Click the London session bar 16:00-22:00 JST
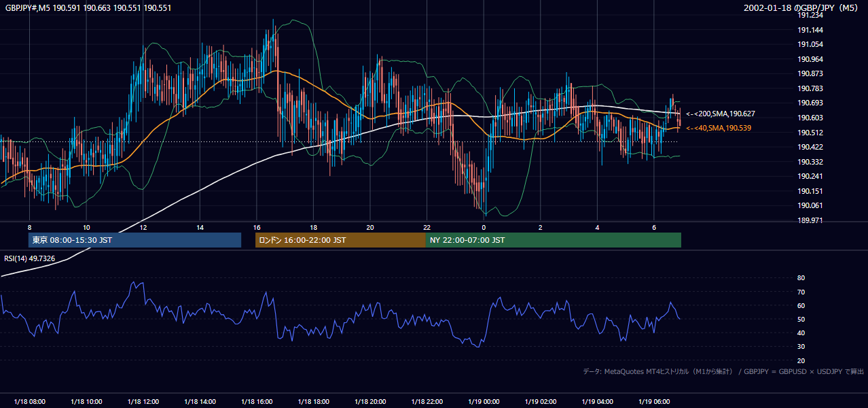868x408 pixels. [x=340, y=240]
